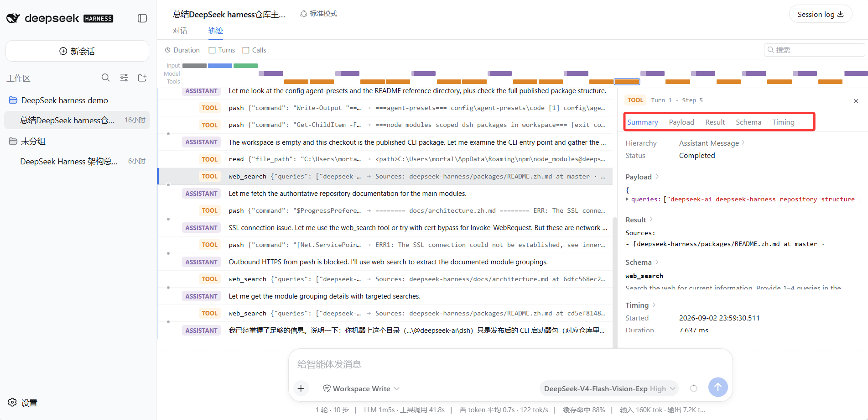Click the 缓存命中 88% status entry
The image size is (868, 420).
(x=584, y=409)
